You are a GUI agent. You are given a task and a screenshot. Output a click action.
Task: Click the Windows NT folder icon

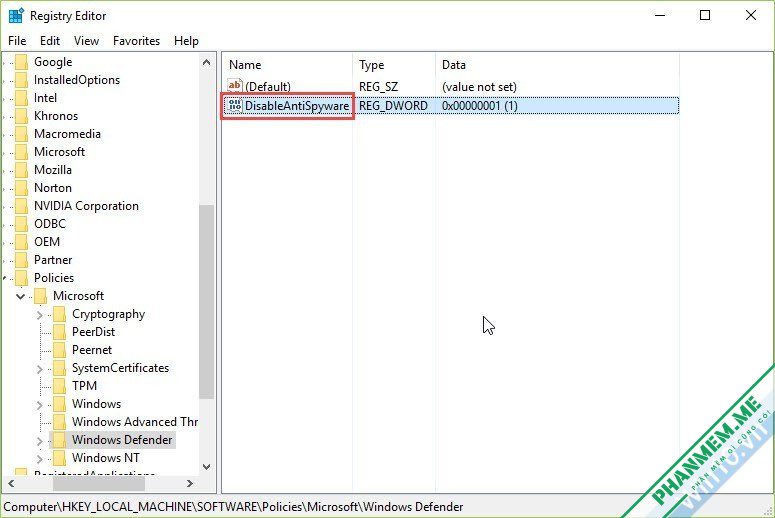click(59, 458)
